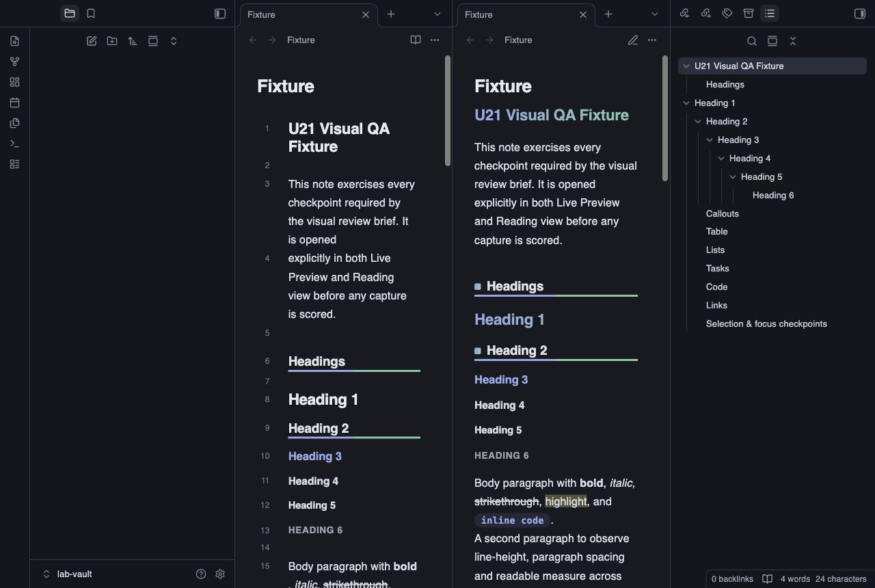Click the bottom list-style ribbon icon
This screenshot has height=588, width=875.
[x=15, y=164]
